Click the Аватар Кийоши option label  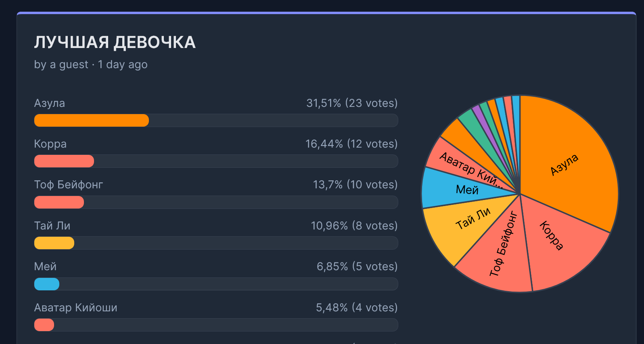tap(76, 308)
